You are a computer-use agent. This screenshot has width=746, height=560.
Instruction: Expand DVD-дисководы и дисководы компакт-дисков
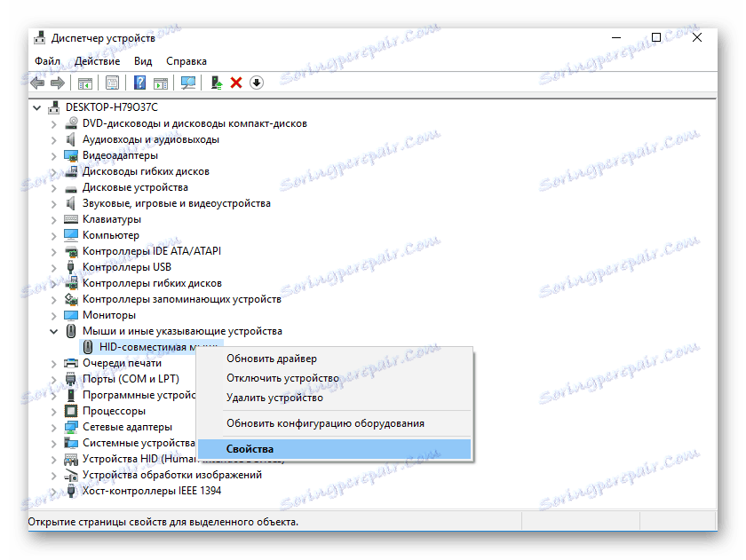[x=54, y=124]
